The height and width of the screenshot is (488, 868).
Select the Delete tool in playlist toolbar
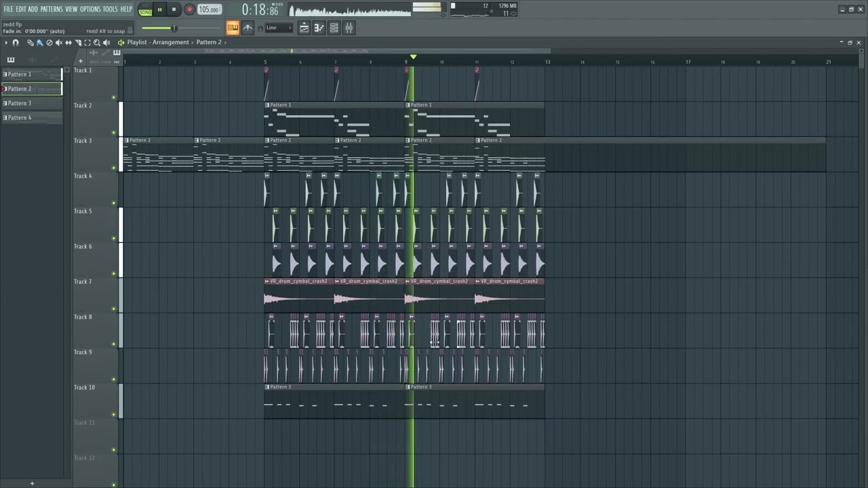(x=49, y=43)
